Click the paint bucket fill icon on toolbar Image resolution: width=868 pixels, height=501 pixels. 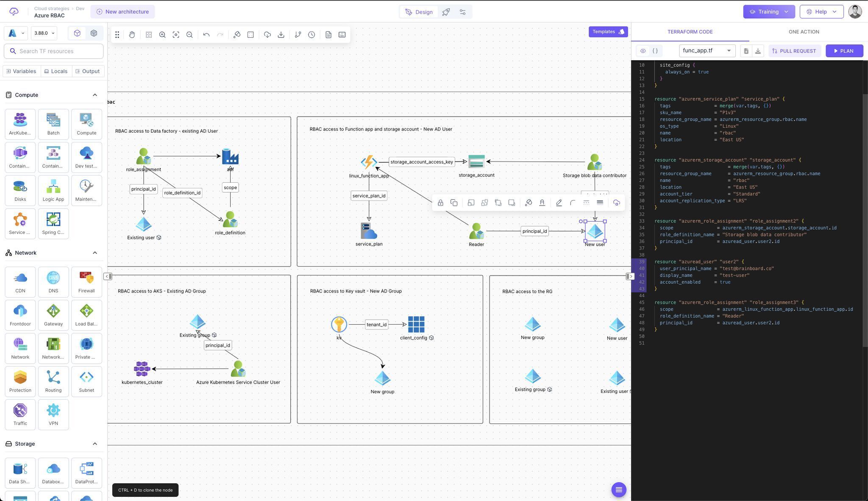(x=237, y=34)
